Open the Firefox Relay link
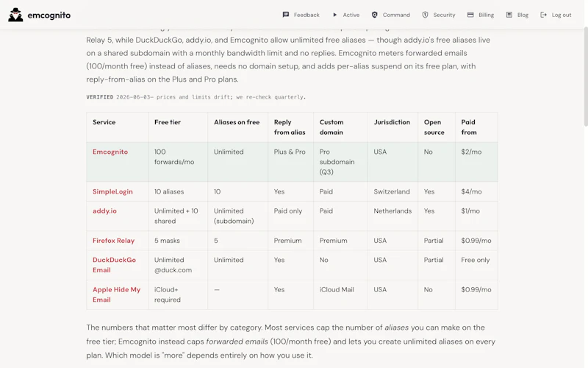Screen dimensions: 588x368 coord(113,241)
